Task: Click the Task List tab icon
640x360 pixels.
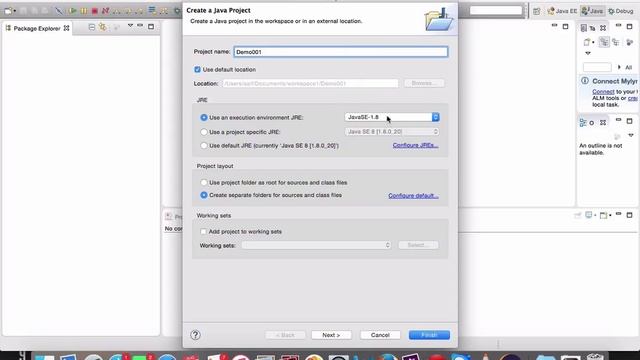Action: (x=583, y=28)
